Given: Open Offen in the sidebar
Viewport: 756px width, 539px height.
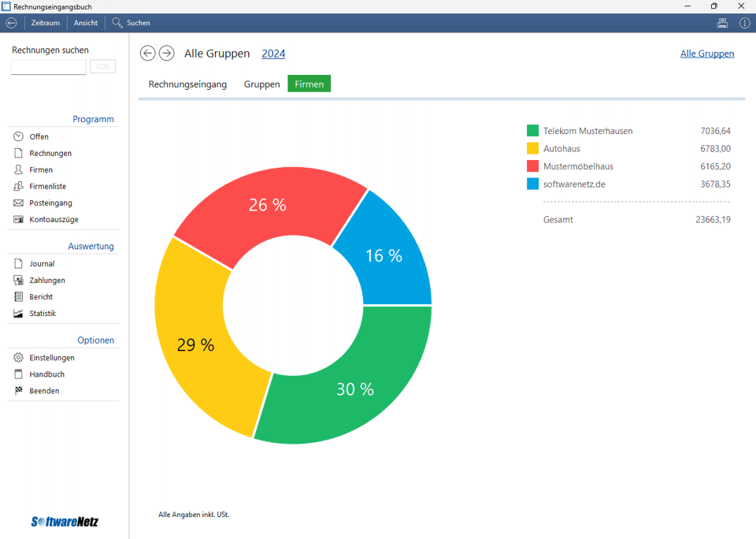Looking at the screenshot, I should 39,137.
